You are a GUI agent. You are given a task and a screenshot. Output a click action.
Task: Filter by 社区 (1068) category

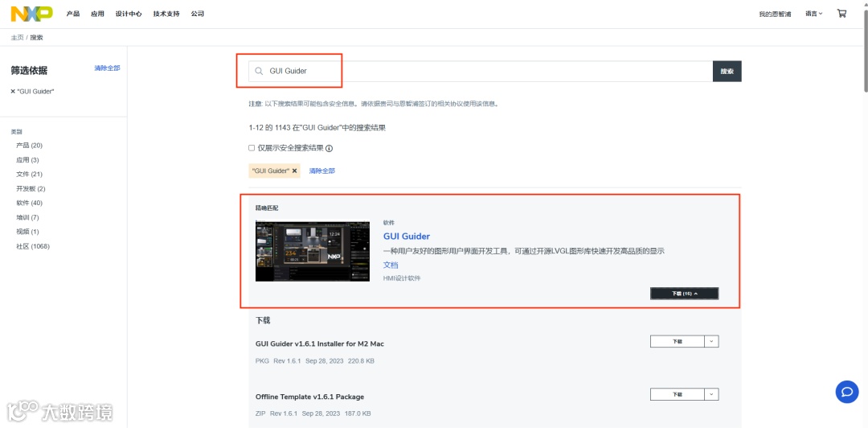(x=33, y=246)
